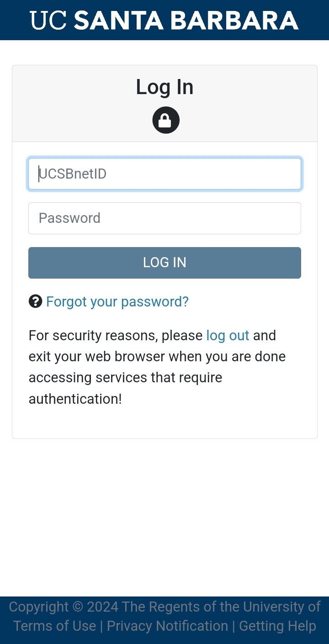The width and height of the screenshot is (329, 644).
Task: Click the UCSBnetID placeholder text
Action: [73, 174]
